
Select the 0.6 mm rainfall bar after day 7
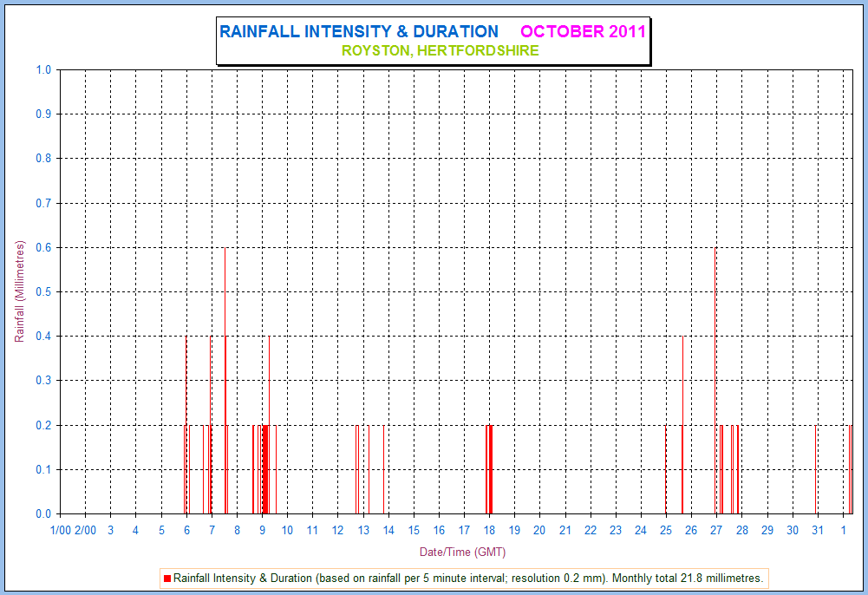[225, 382]
